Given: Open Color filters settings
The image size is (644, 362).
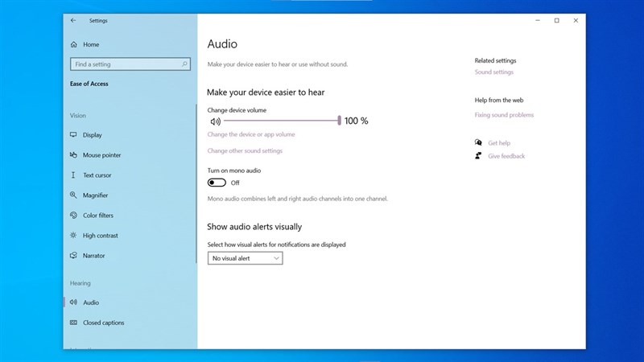Looking at the screenshot, I should (x=98, y=215).
